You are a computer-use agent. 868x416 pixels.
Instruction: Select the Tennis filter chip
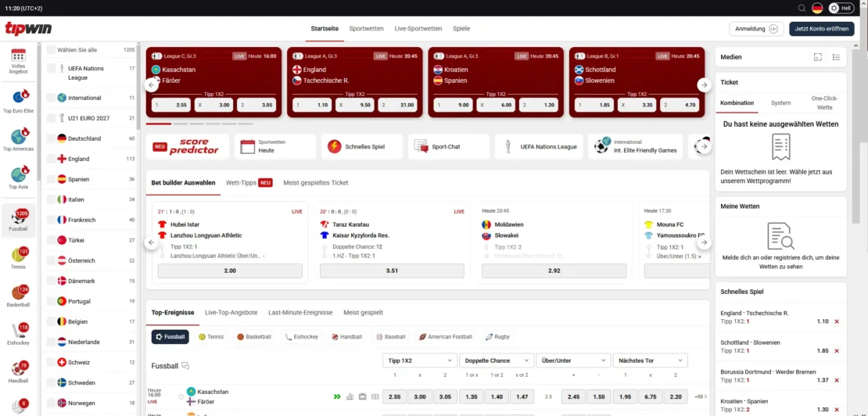click(x=211, y=337)
